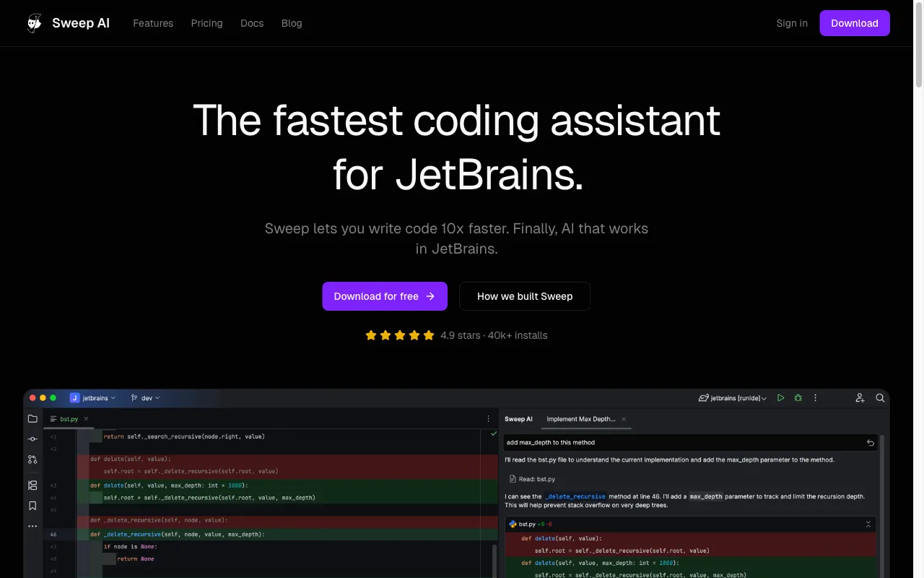924x578 pixels.
Task: Go to the Docs page
Action: pos(252,23)
